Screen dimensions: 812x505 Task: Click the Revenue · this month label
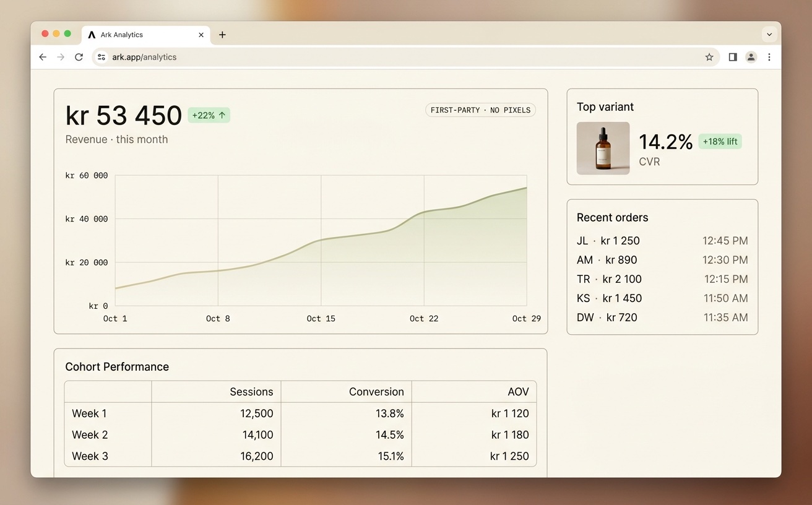[x=116, y=139]
